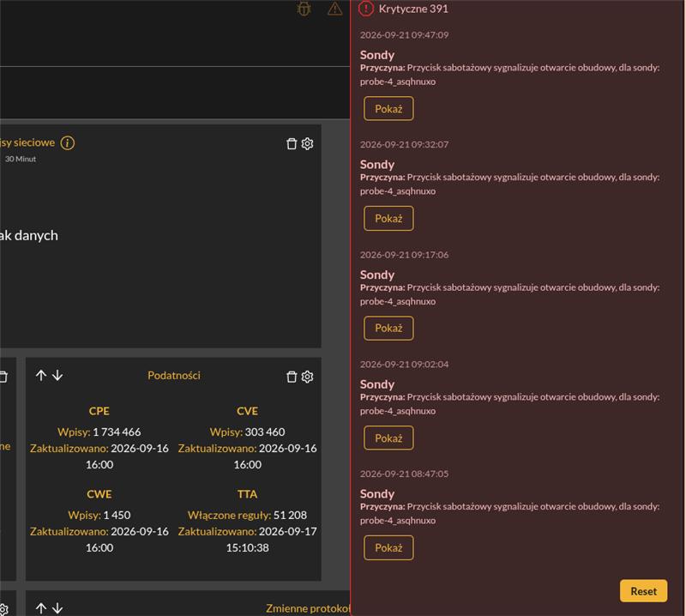Click the CVE entries count 303 460
This screenshot has height=616, width=686.
coord(265,432)
